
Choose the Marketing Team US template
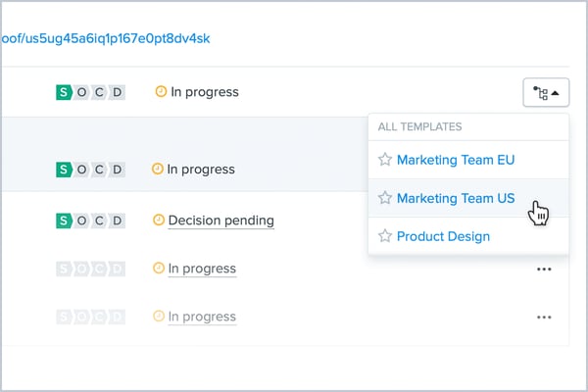click(456, 198)
